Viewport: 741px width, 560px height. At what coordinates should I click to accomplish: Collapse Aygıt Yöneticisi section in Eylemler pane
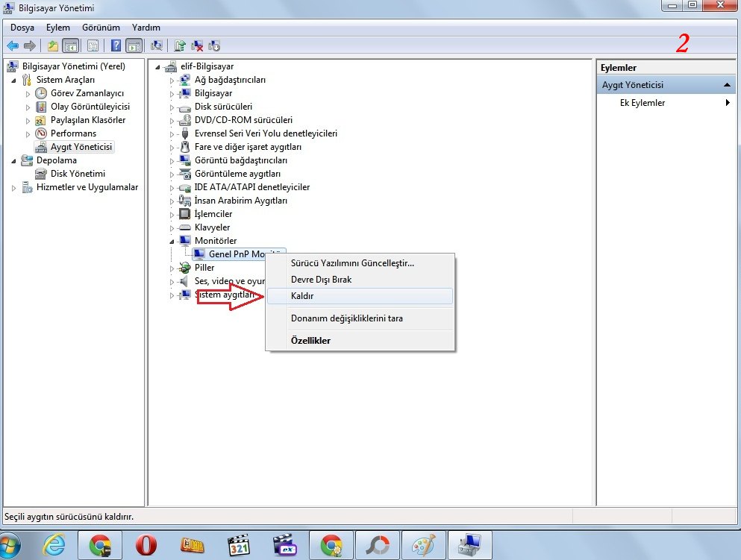tap(727, 85)
